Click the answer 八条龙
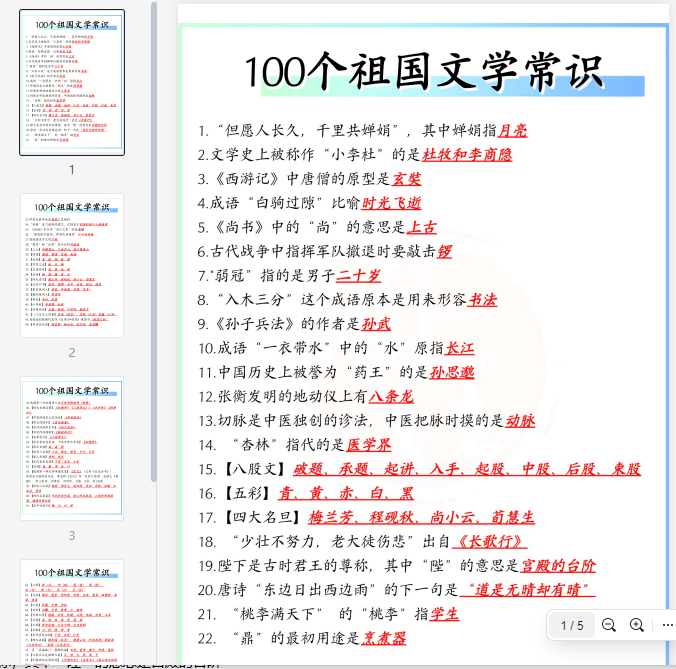This screenshot has width=676, height=669. point(391,396)
